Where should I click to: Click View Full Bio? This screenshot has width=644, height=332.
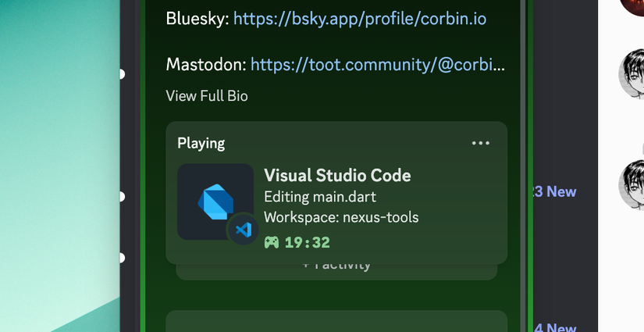click(207, 96)
